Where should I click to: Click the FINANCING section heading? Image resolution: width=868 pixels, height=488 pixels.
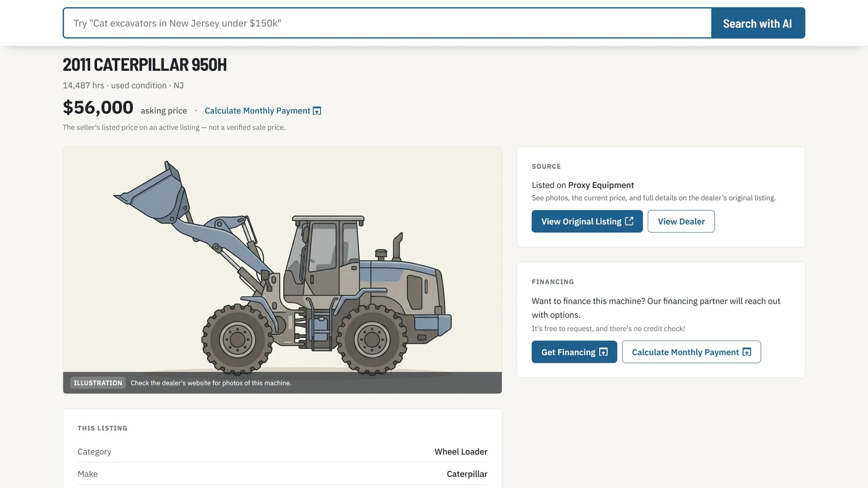pyautogui.click(x=552, y=282)
